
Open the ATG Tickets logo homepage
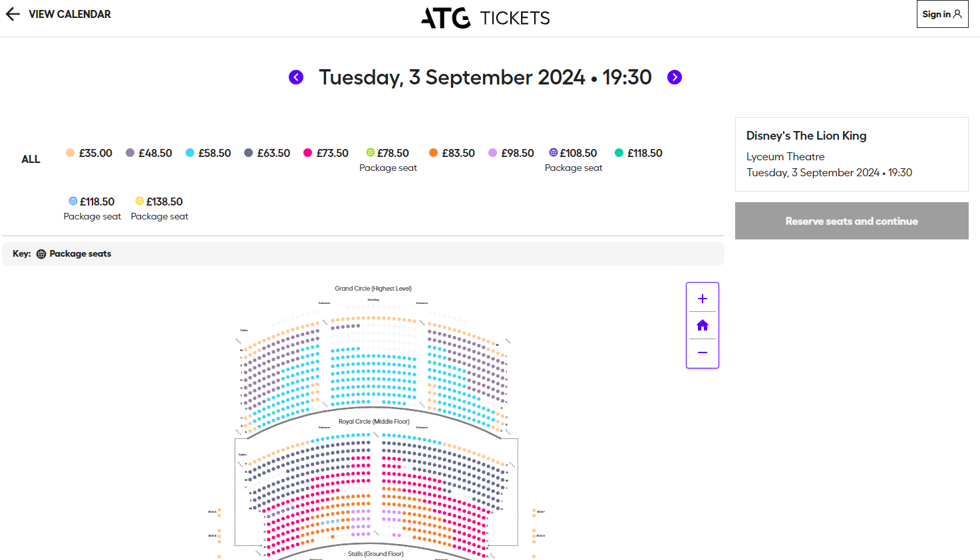tap(486, 18)
